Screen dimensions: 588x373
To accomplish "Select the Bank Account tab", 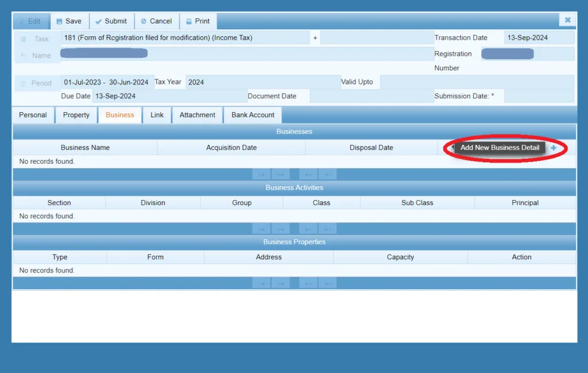I will coord(253,114).
